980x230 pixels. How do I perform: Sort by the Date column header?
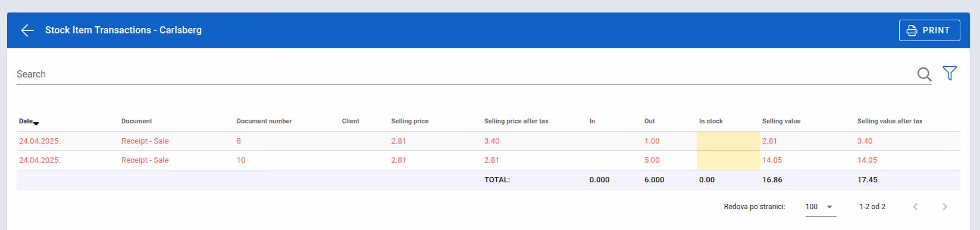pos(29,121)
